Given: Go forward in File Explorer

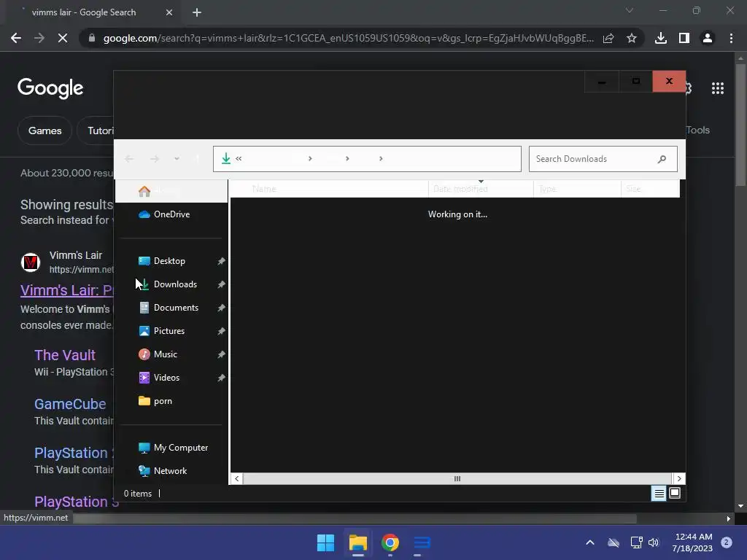Looking at the screenshot, I should pyautogui.click(x=155, y=158).
